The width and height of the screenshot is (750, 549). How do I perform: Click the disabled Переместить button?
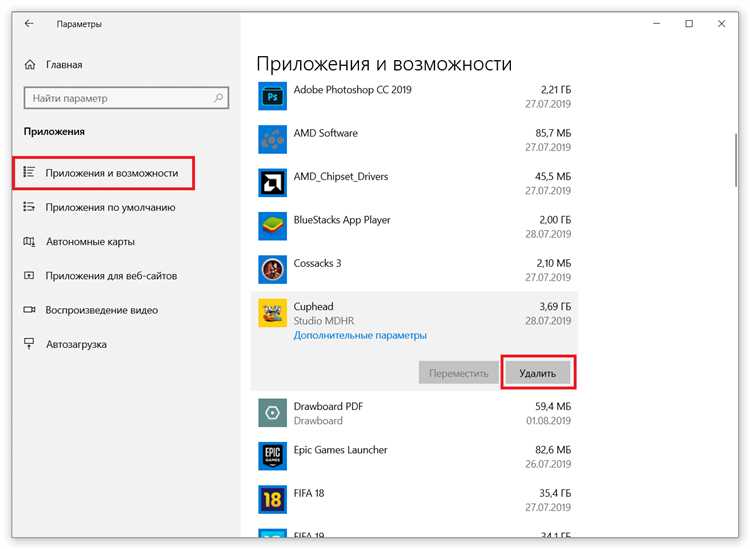(459, 373)
